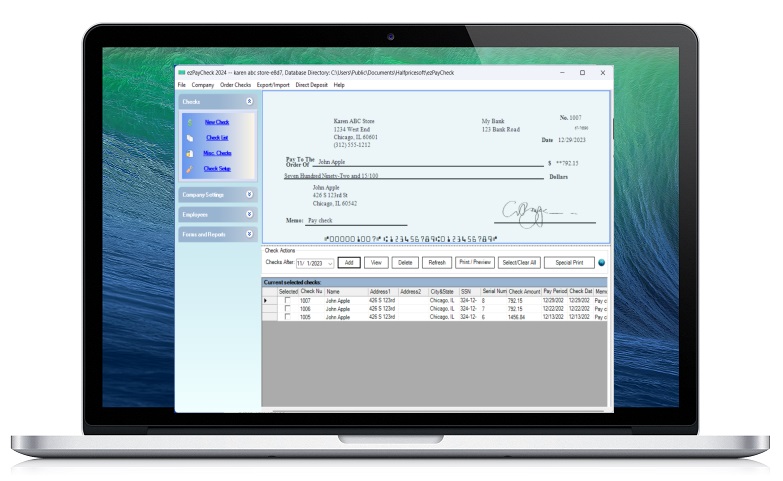The width and height of the screenshot is (783, 481).
Task: Open the Direct Deposit menu
Action: pos(309,85)
